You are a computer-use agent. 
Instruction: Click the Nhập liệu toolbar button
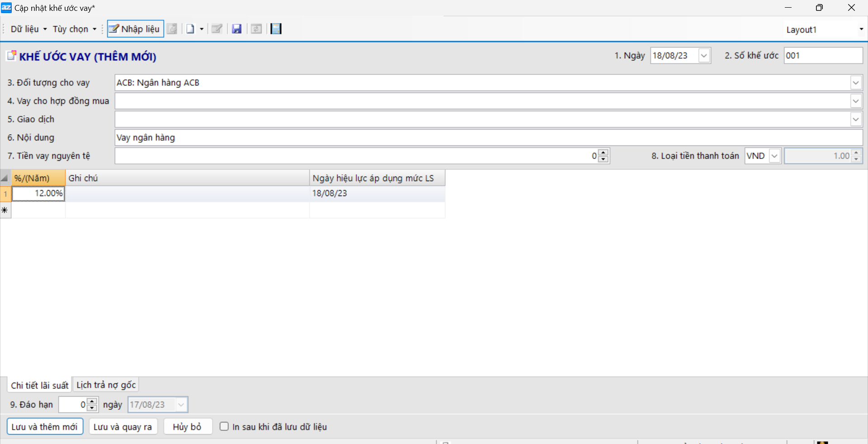135,29
